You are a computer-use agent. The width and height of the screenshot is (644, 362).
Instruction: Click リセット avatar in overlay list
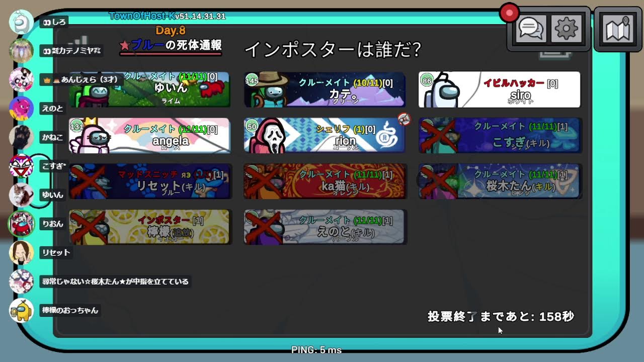click(22, 252)
